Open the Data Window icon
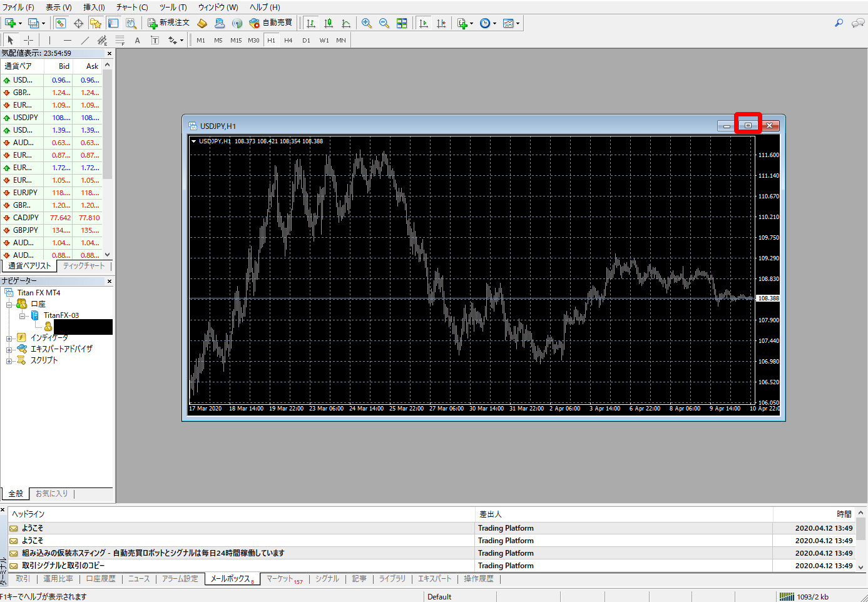This screenshot has height=602, width=868. tap(78, 23)
